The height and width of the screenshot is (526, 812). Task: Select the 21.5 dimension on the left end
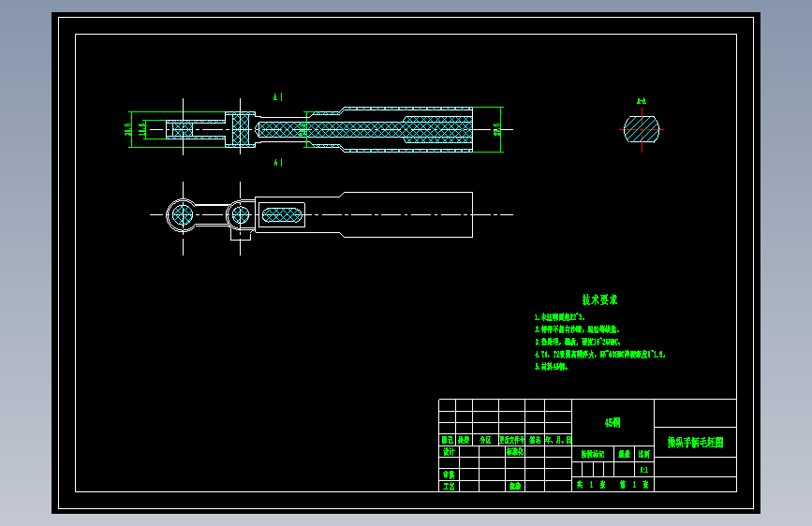pos(128,129)
